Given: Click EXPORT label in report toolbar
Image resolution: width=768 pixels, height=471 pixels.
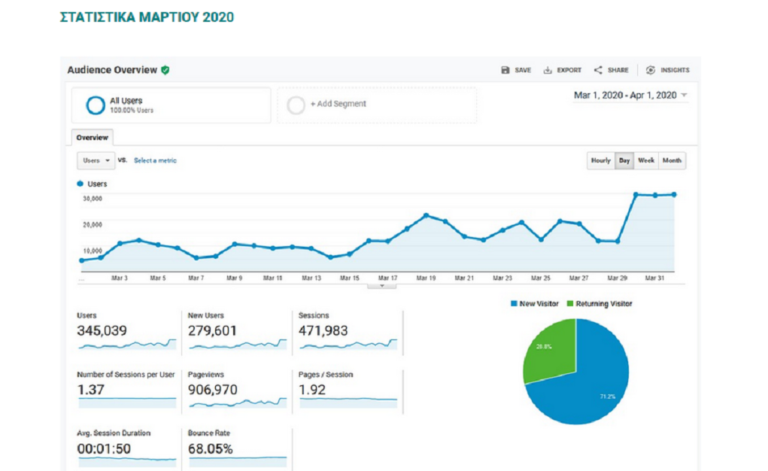Looking at the screenshot, I should [x=569, y=70].
